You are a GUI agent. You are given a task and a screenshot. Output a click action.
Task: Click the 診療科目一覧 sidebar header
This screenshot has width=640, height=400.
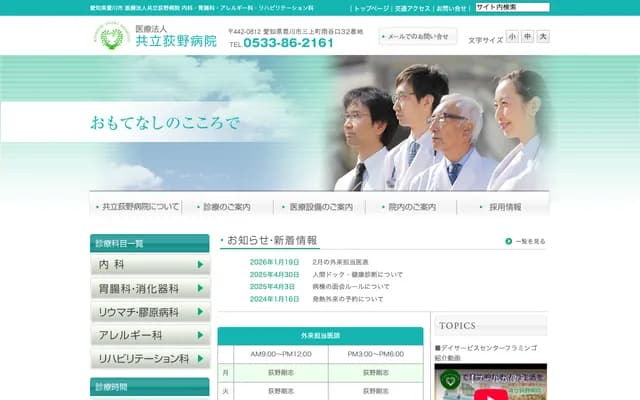pyautogui.click(x=150, y=243)
